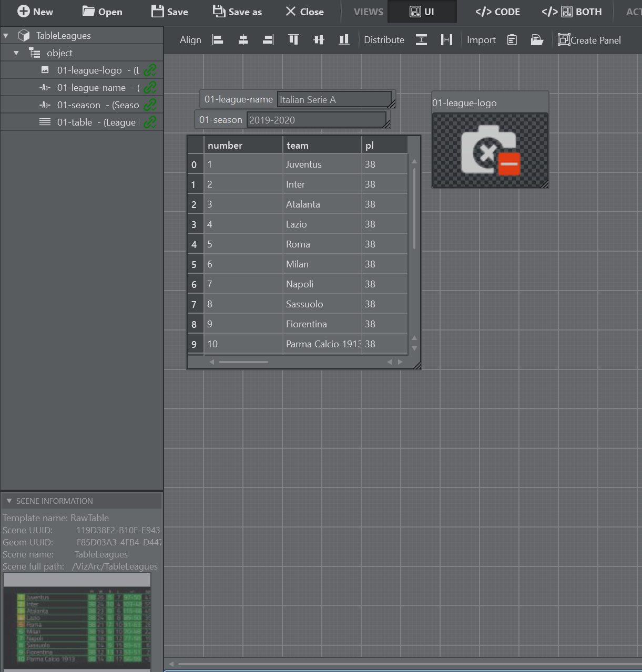The height and width of the screenshot is (672, 642).
Task: Collapse the Scene Information section
Action: tap(9, 501)
